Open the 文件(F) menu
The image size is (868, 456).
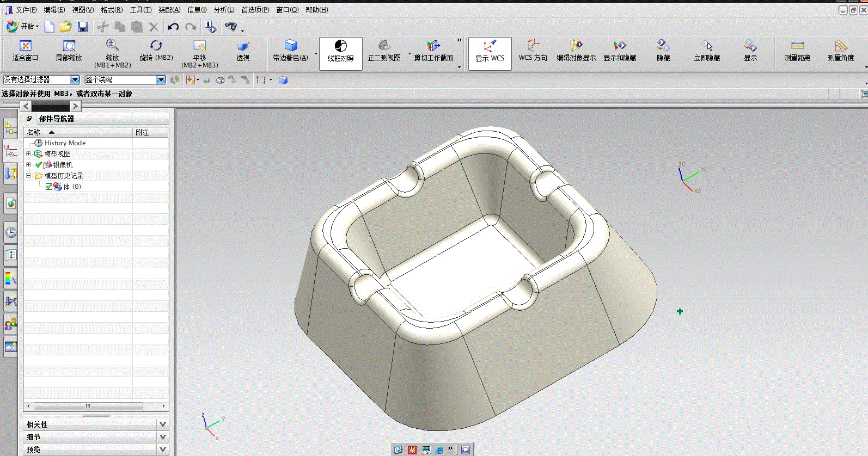point(26,10)
